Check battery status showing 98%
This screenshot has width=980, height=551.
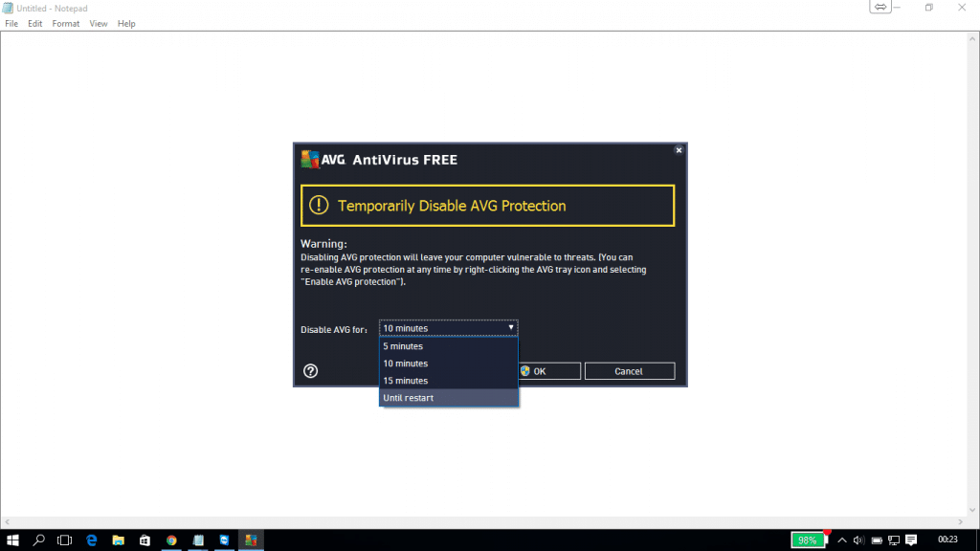point(807,540)
